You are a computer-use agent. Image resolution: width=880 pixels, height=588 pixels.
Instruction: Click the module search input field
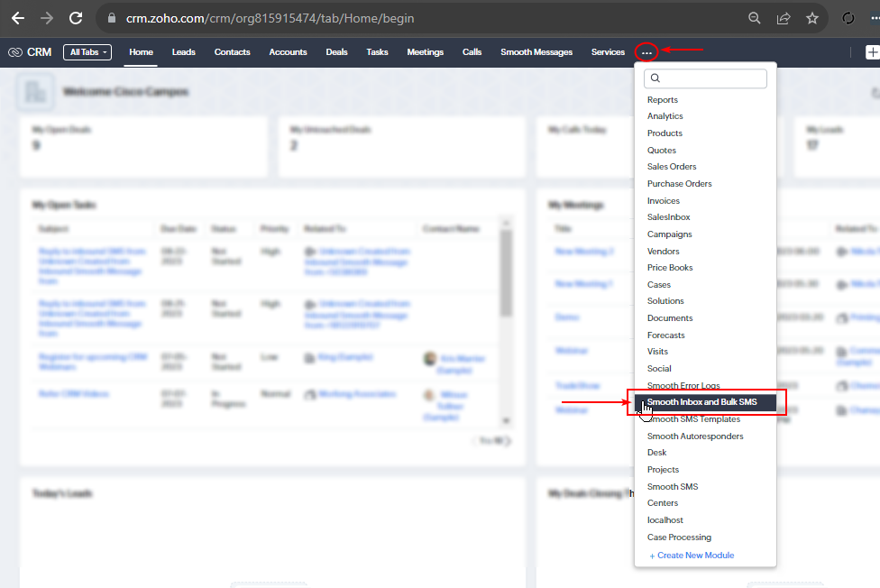click(x=705, y=78)
